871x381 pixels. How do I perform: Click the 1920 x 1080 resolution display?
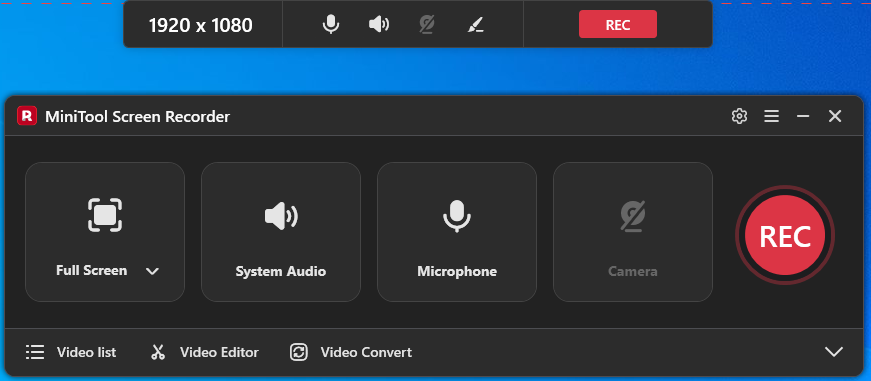click(201, 25)
